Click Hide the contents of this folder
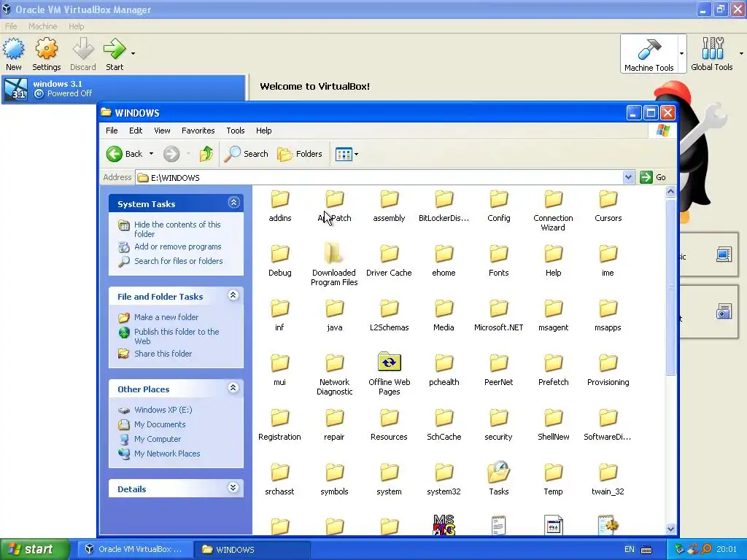747x560 pixels. [177, 229]
